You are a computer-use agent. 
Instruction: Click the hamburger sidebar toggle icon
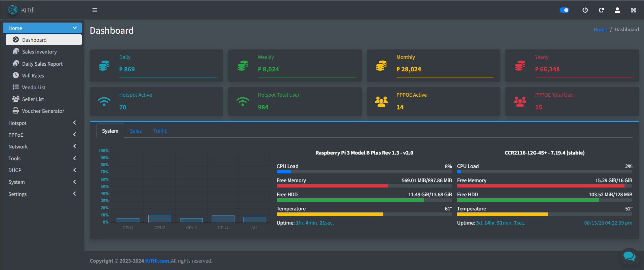(x=95, y=10)
